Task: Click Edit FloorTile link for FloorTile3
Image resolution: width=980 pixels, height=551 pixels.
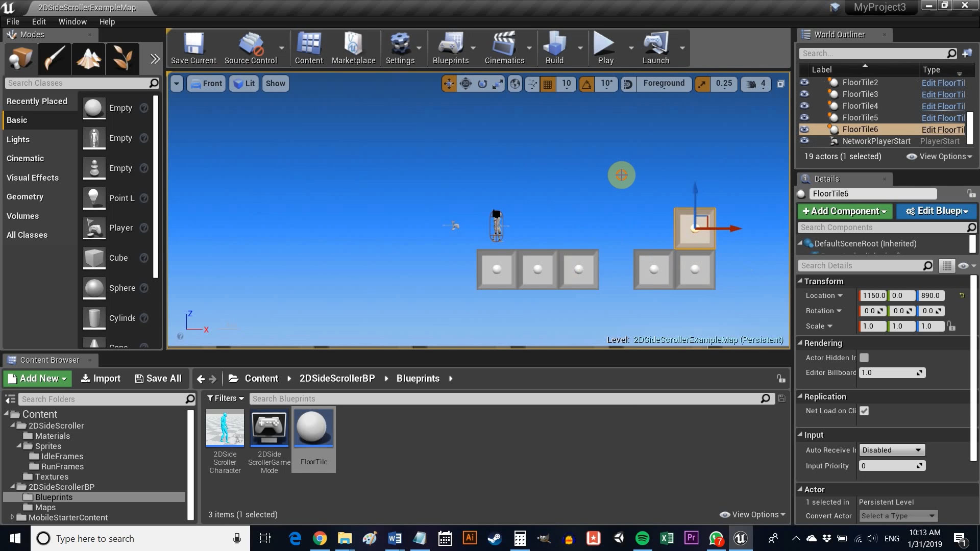Action: point(943,94)
